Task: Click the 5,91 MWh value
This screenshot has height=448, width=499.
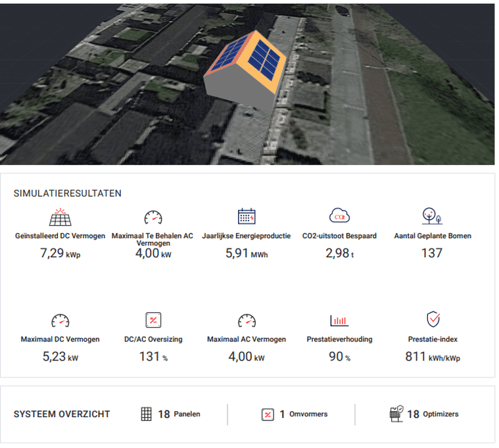Action: pos(247,253)
